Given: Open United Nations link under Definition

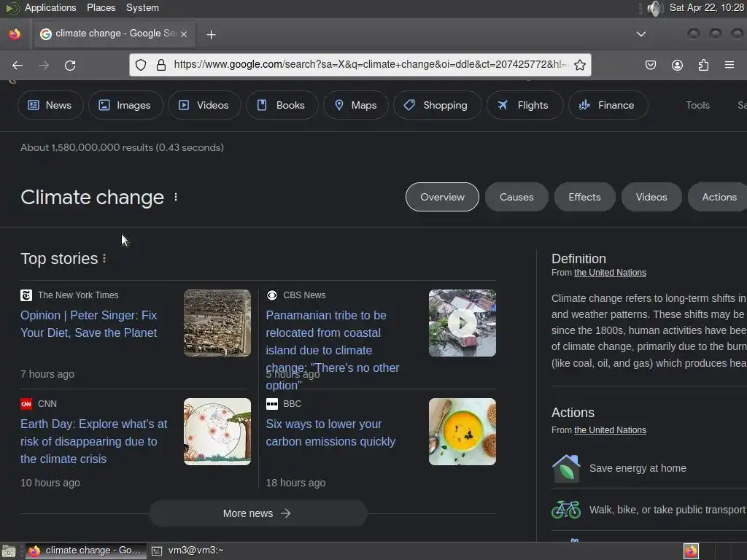Looking at the screenshot, I should pos(610,273).
